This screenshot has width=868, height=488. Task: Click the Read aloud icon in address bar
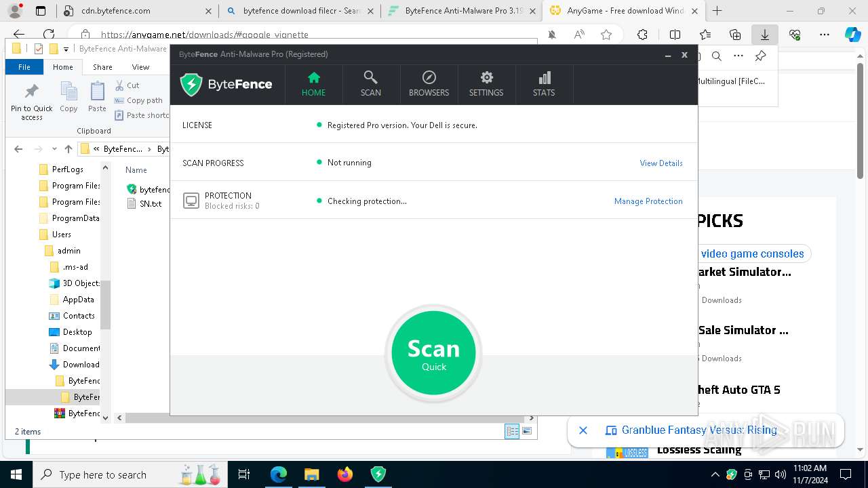point(579,35)
